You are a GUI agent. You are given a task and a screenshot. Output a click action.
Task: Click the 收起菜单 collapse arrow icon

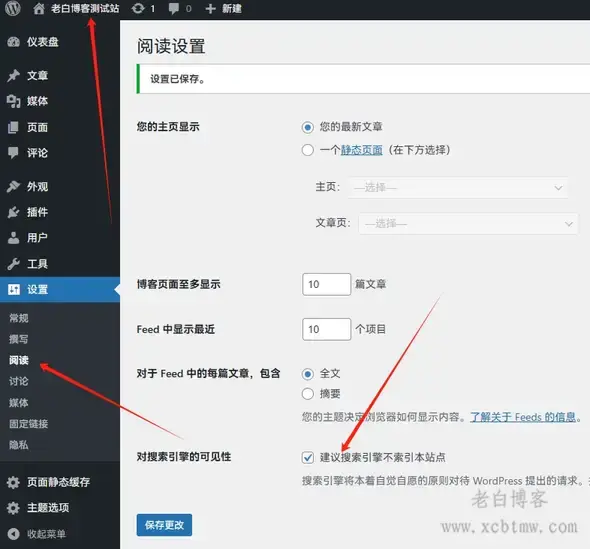click(x=14, y=534)
